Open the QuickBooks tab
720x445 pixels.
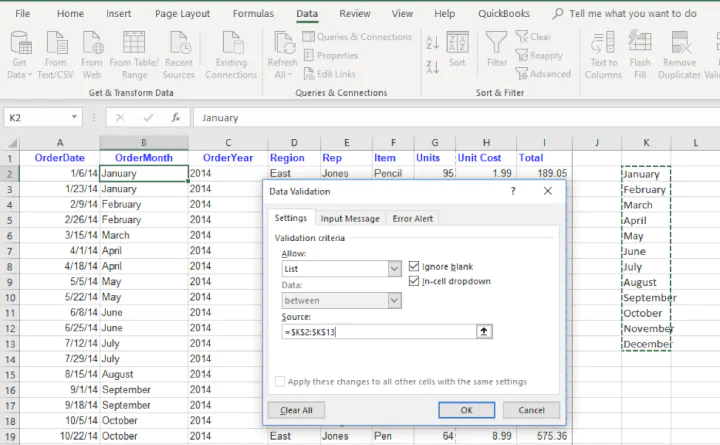[x=504, y=14]
